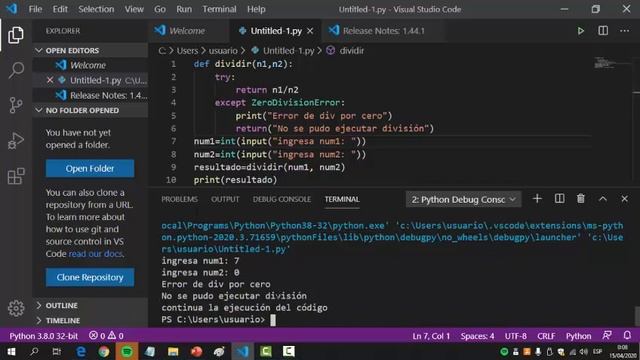Open the Source Control view
Viewport: 640px width, 360px height.
point(16,105)
